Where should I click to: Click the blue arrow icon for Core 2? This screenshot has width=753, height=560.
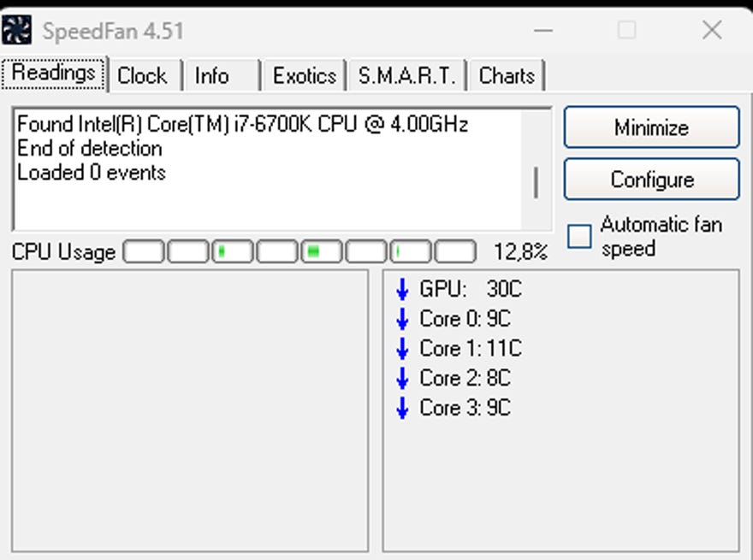click(402, 379)
